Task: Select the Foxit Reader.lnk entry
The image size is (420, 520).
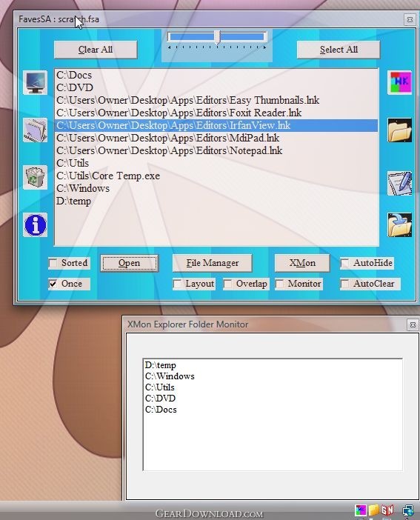Action: (x=216, y=113)
